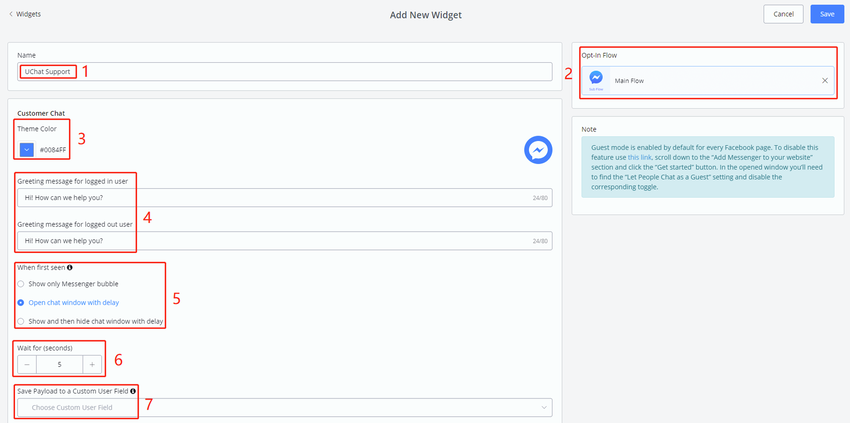Select Show only Messenger bubble option
The image size is (850, 423).
22,285
